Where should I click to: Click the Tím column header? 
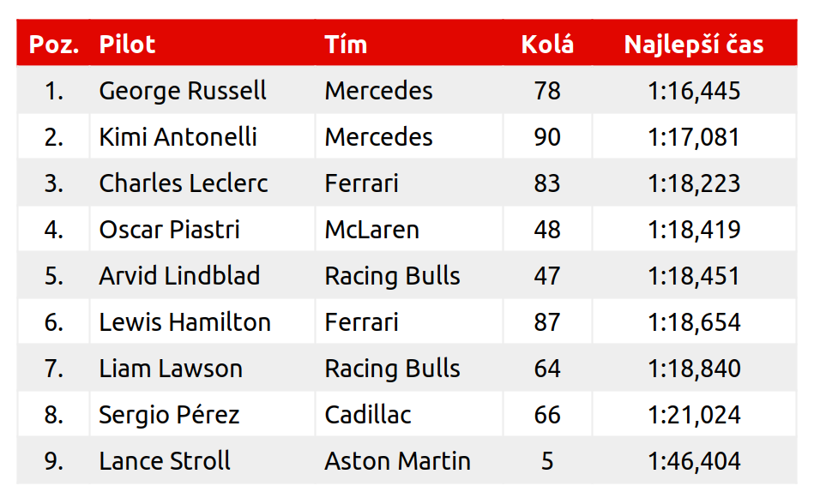[x=346, y=45]
